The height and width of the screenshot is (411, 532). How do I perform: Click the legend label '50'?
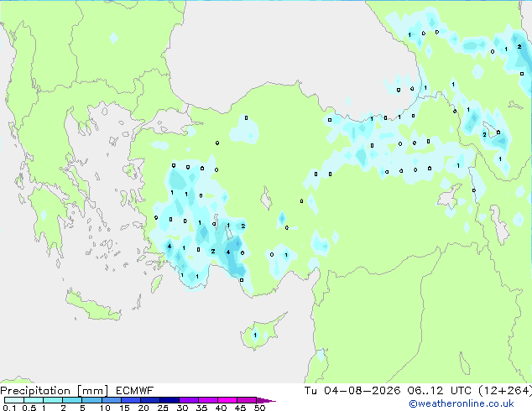click(259, 408)
